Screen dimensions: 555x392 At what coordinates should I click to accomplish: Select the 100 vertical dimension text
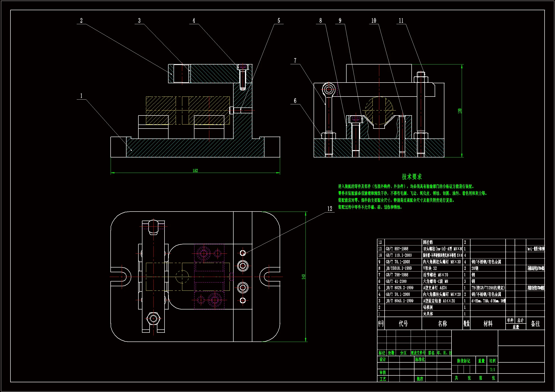(460, 111)
